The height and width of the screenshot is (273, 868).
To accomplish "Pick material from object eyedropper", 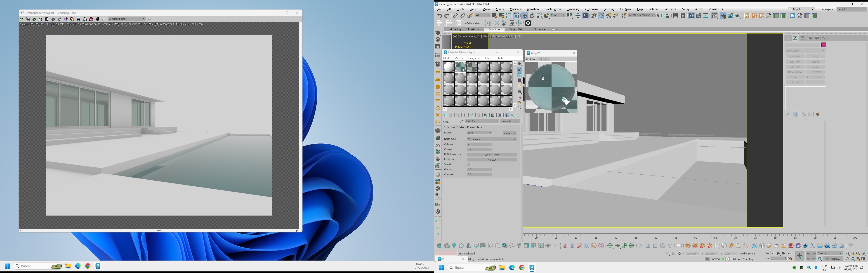I will pyautogui.click(x=462, y=121).
